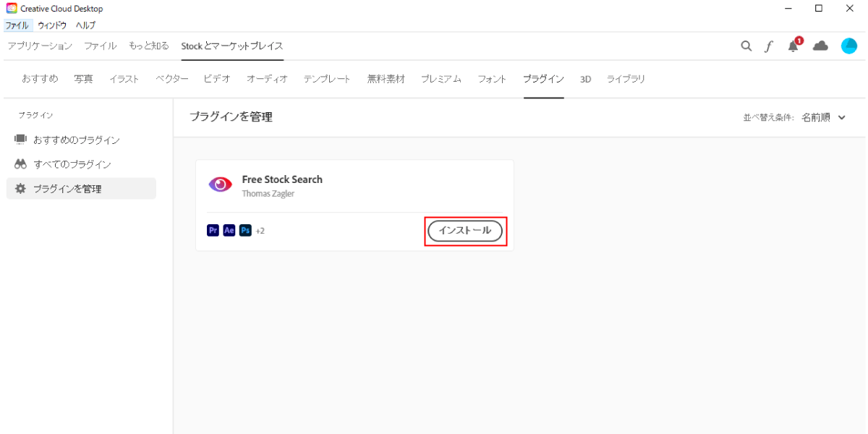Go to テンプレート category tab

click(327, 79)
